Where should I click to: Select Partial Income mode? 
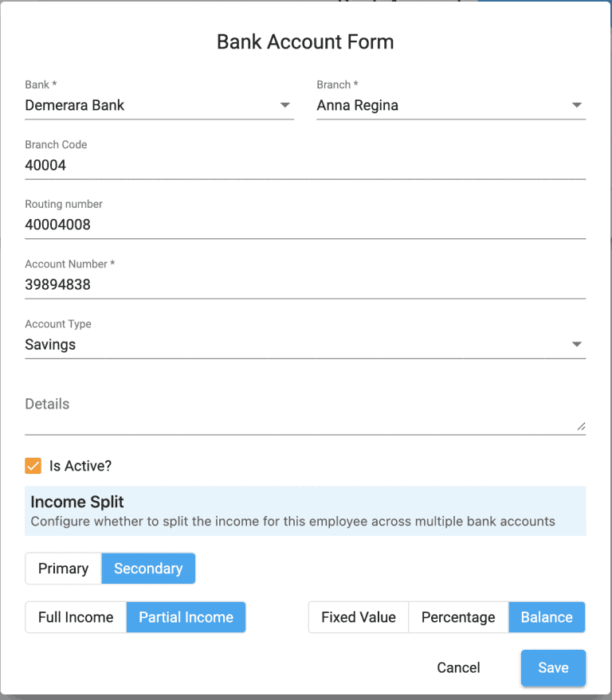[186, 616]
